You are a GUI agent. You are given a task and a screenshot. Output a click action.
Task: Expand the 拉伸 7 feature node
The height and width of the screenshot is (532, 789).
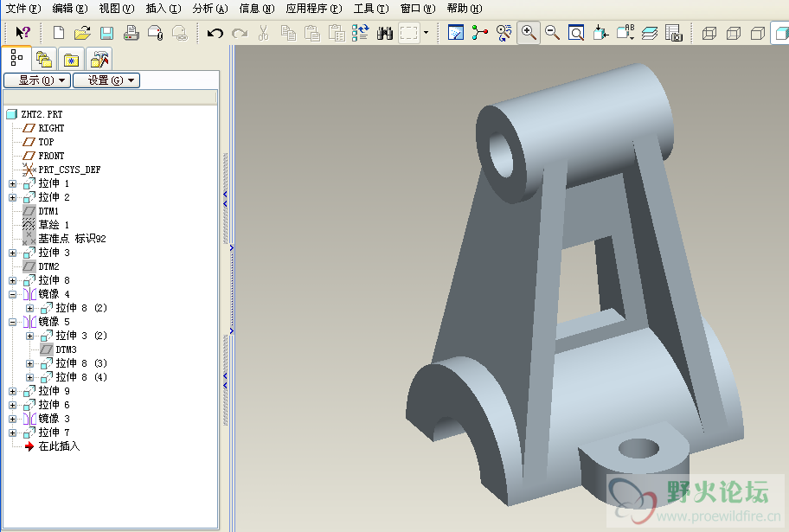(13, 433)
